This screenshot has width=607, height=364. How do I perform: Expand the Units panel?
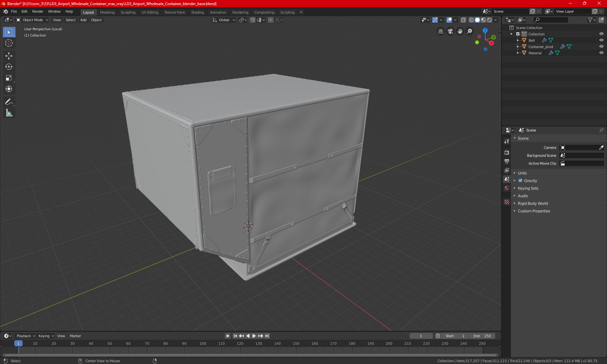click(x=522, y=173)
